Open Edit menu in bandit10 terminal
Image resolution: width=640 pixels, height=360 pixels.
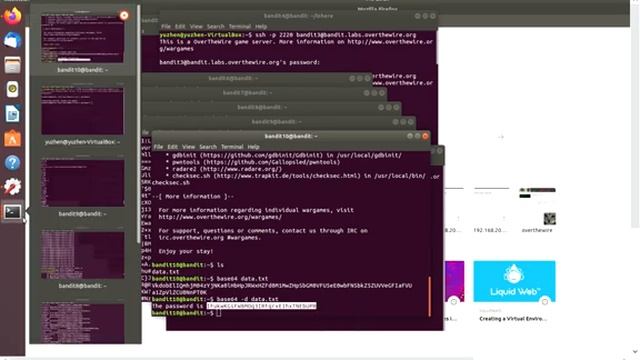172,147
